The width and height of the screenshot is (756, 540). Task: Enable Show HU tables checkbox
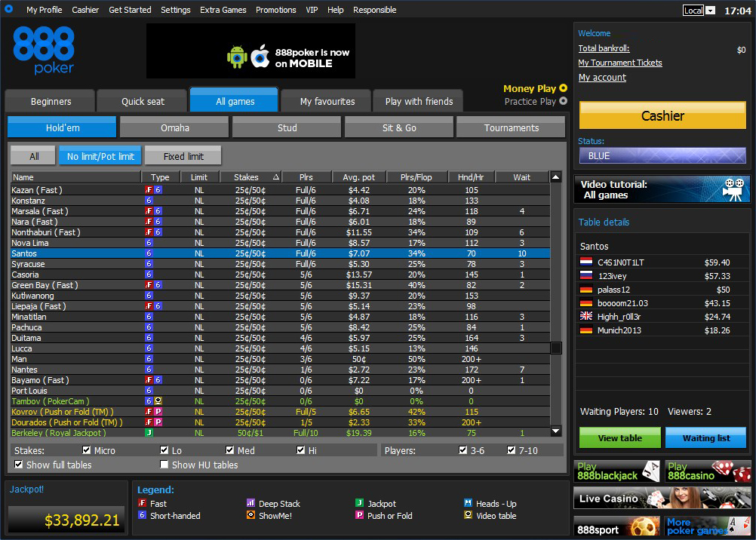[x=164, y=465]
